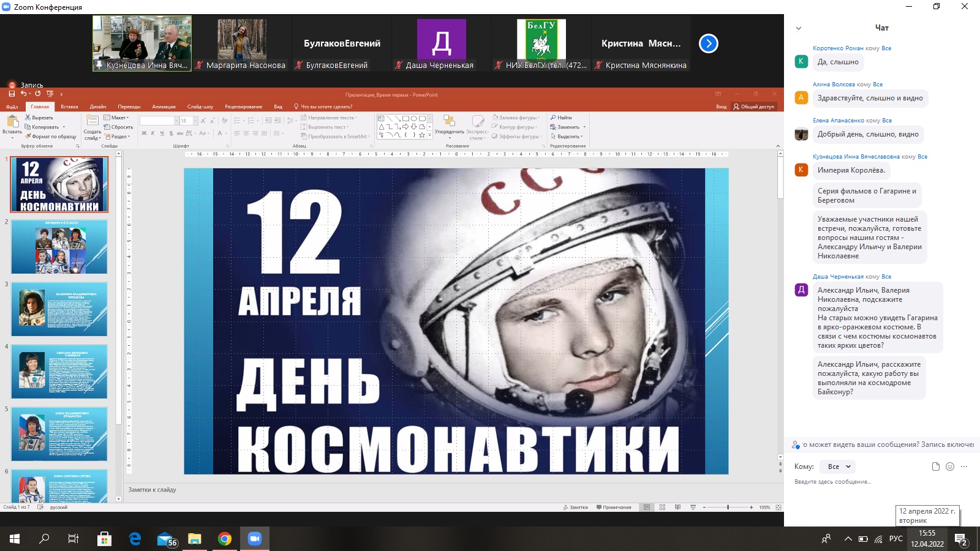Save the presentation with the floppy disk icon
This screenshot has height=551, width=980.
coord(12,94)
